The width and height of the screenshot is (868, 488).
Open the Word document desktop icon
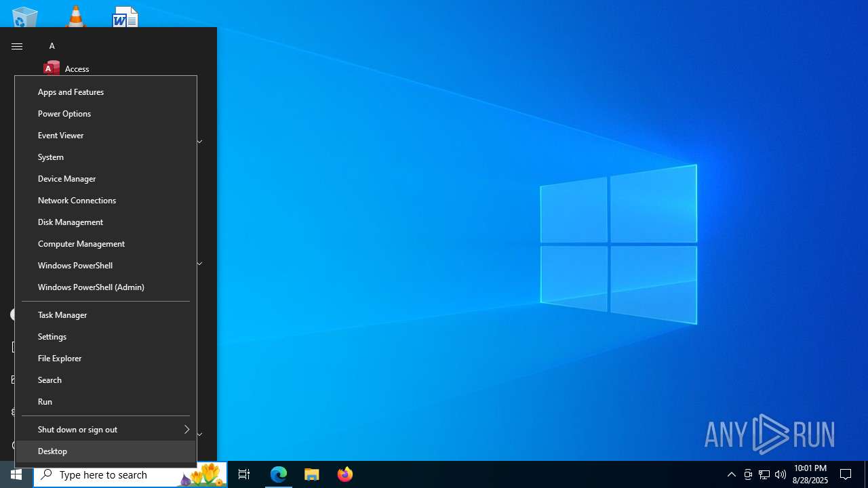(x=125, y=16)
